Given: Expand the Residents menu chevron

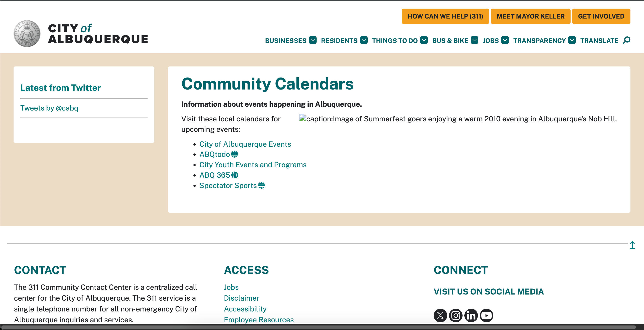Looking at the screenshot, I should pos(364,40).
